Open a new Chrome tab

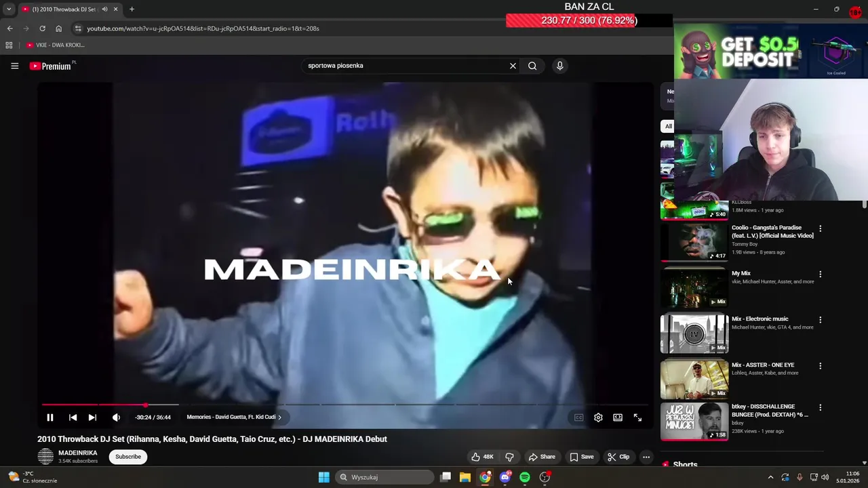(x=132, y=9)
